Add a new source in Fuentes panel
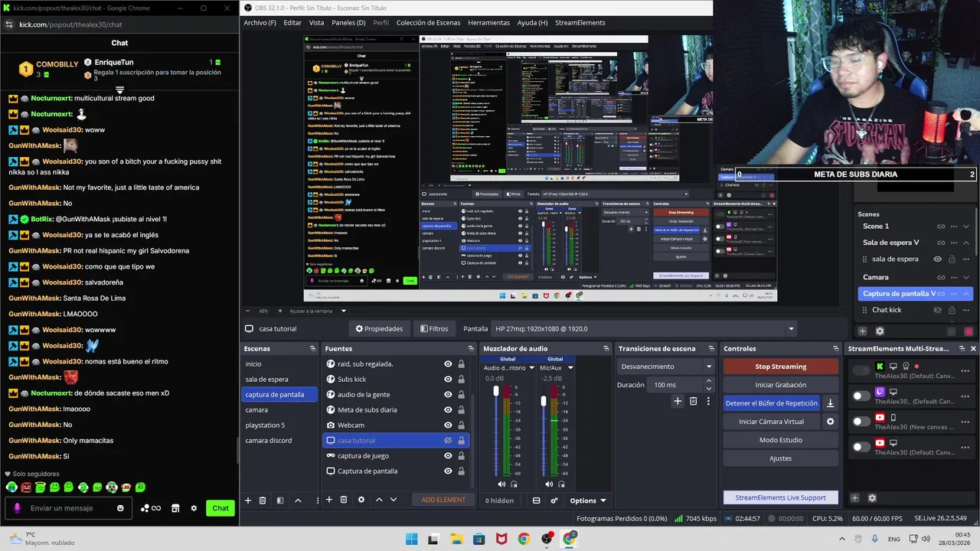980x551 pixels. click(329, 500)
